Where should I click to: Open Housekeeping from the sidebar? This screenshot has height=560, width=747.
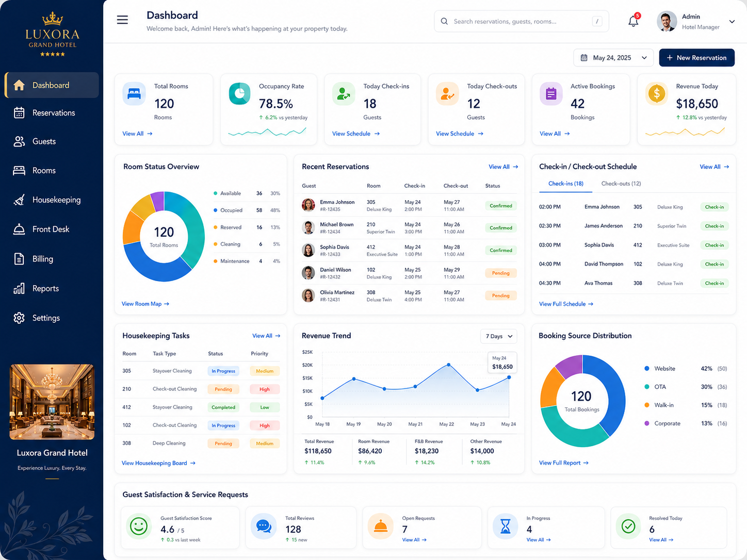pos(52,200)
